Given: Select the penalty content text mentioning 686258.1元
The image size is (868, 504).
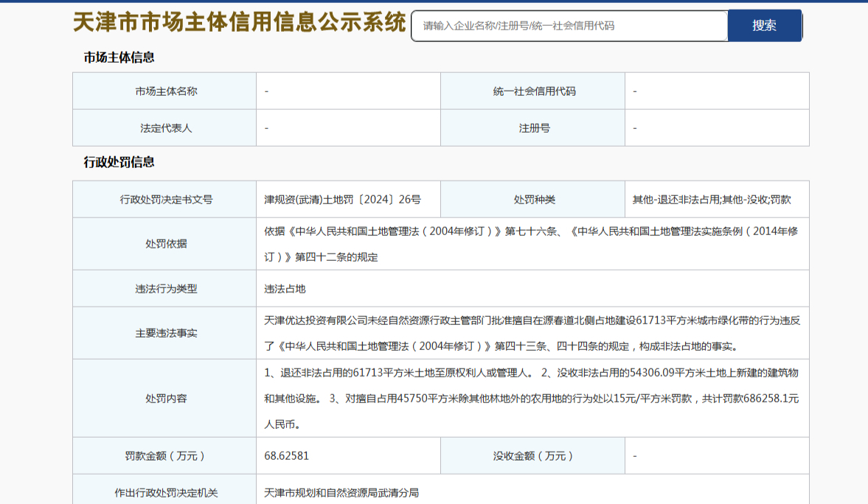Looking at the screenshot, I should click(532, 399).
